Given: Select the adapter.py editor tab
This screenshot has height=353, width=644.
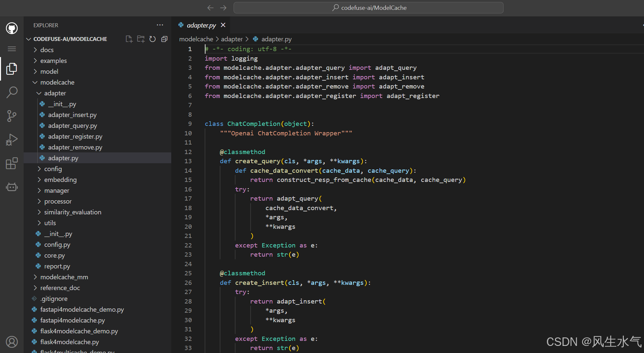Looking at the screenshot, I should coord(202,25).
